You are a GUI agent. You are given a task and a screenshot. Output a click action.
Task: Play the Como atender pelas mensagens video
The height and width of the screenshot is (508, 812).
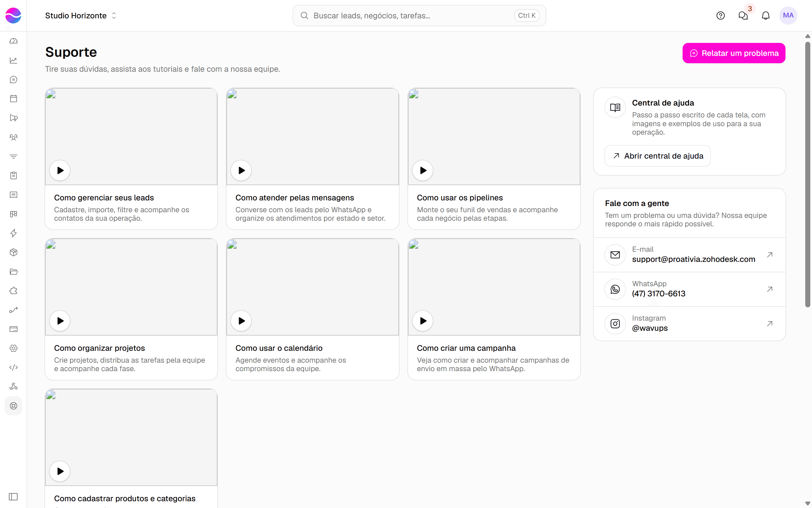click(x=241, y=170)
